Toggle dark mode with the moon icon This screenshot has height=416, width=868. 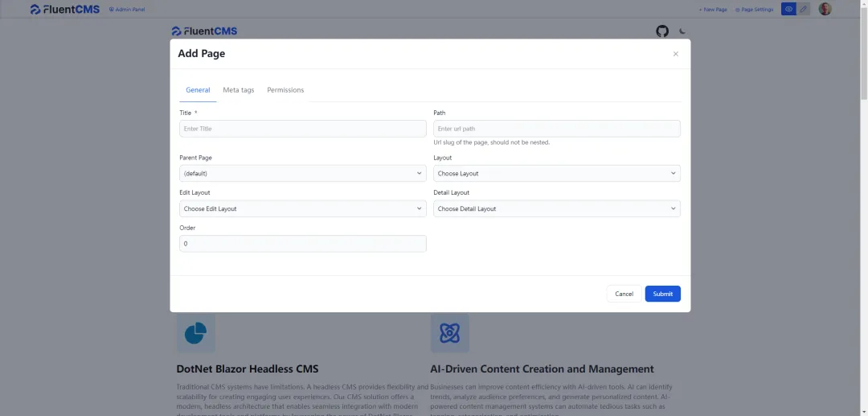coord(683,31)
